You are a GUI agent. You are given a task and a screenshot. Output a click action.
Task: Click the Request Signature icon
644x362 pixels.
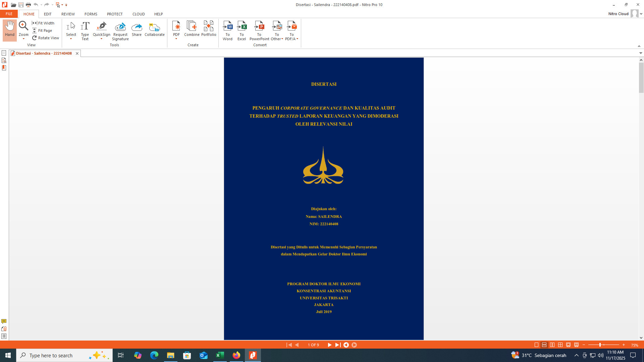click(120, 26)
